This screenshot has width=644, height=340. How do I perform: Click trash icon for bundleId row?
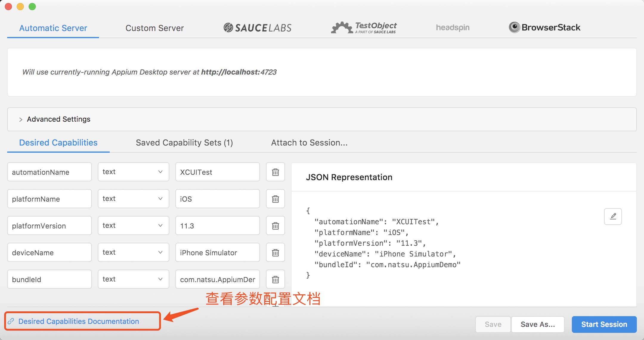(275, 279)
